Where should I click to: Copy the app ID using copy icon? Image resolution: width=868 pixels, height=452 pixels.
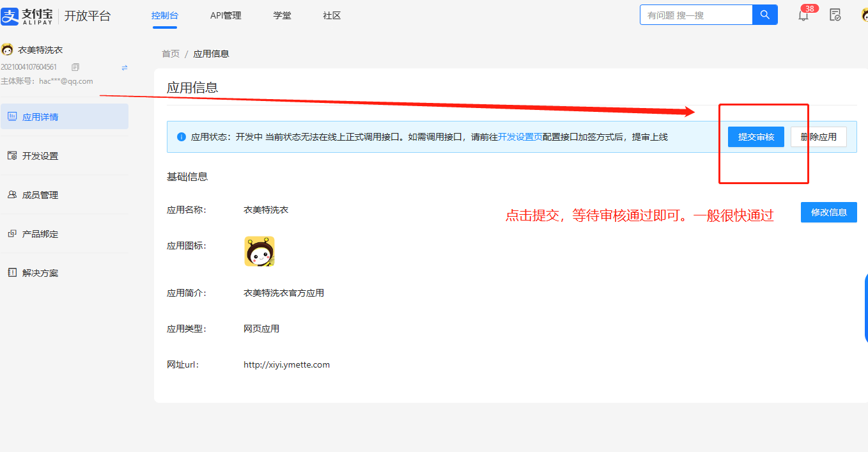75,67
